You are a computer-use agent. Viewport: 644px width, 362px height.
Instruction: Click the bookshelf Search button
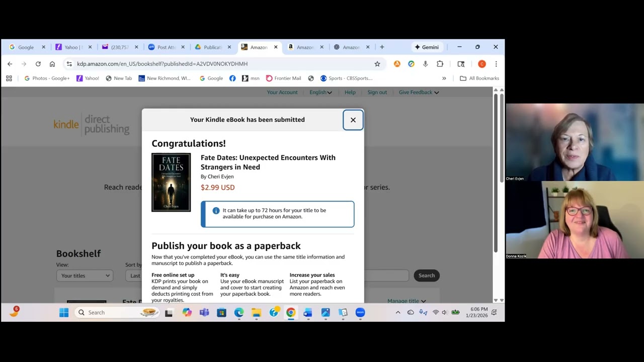426,275
